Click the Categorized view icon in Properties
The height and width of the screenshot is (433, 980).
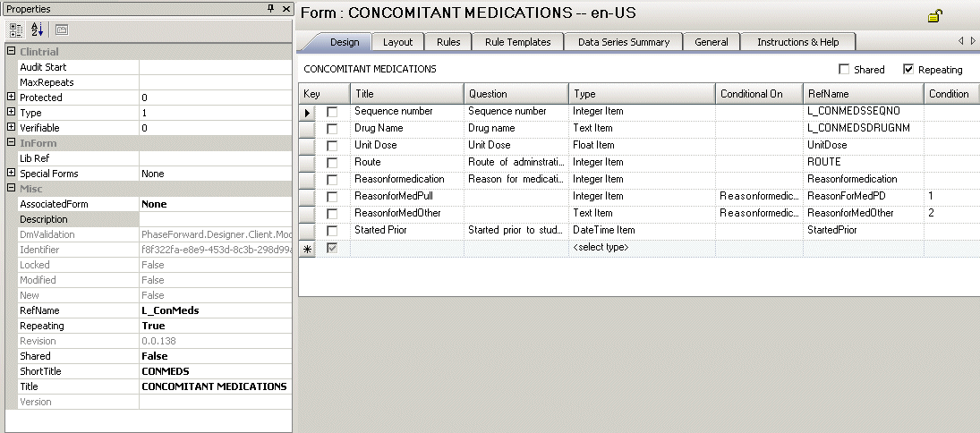pos(17,29)
